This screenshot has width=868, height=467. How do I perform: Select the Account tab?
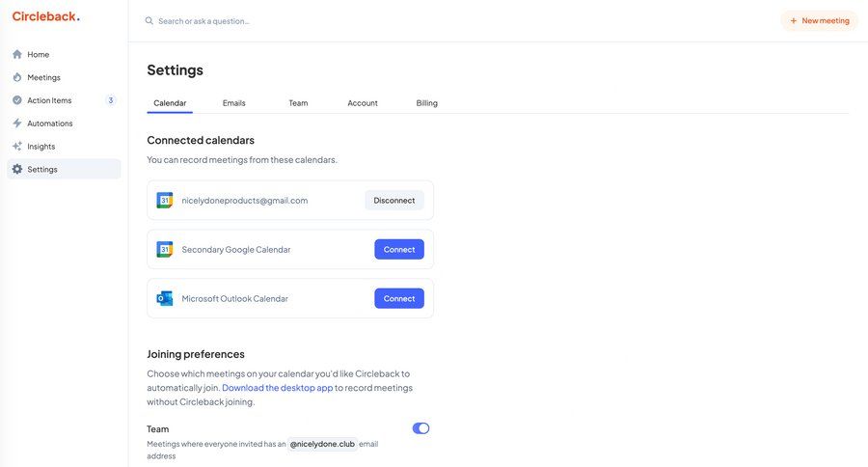[363, 103]
